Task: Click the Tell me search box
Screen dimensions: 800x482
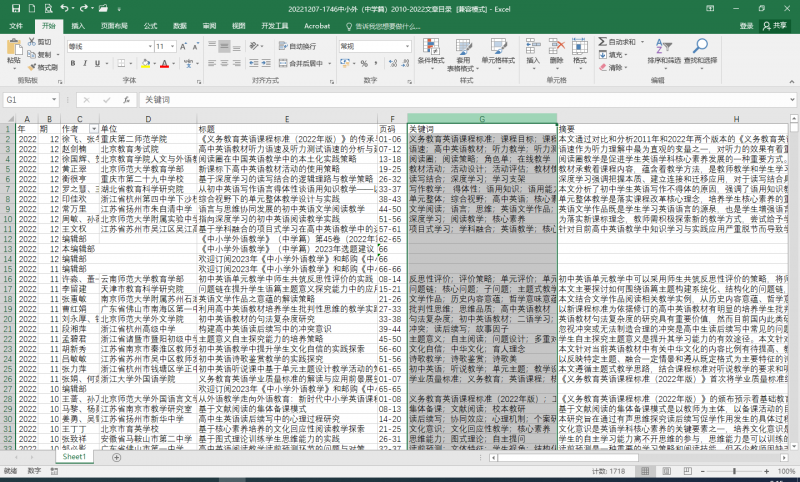Action: pos(384,27)
